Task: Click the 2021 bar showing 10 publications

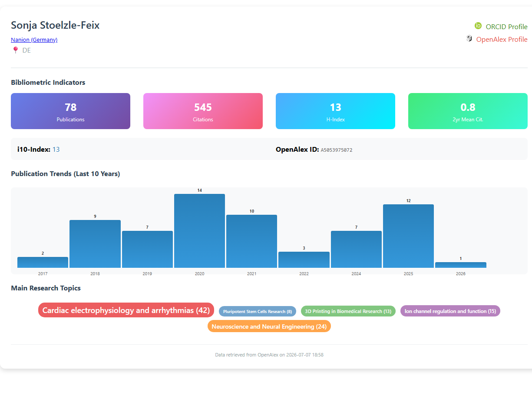Action: coord(252,241)
